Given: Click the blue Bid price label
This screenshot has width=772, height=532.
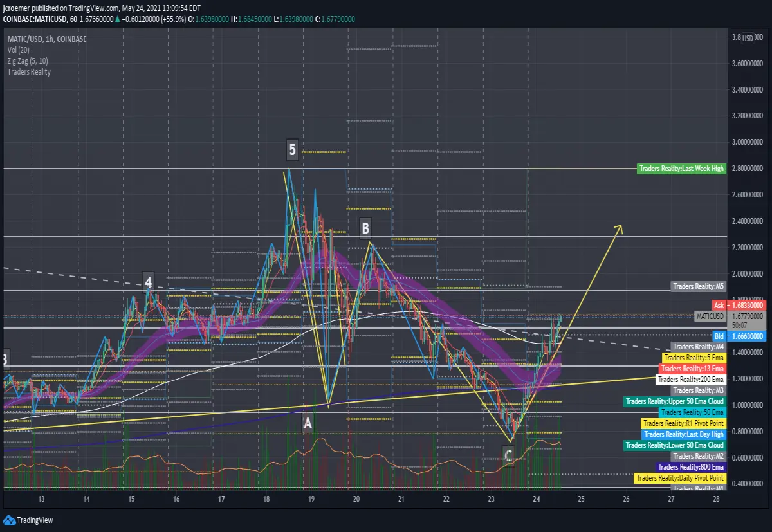Looking at the screenshot, I should pos(739,336).
